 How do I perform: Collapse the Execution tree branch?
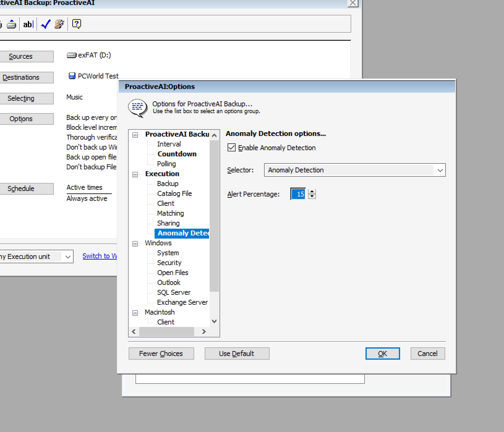(x=135, y=175)
